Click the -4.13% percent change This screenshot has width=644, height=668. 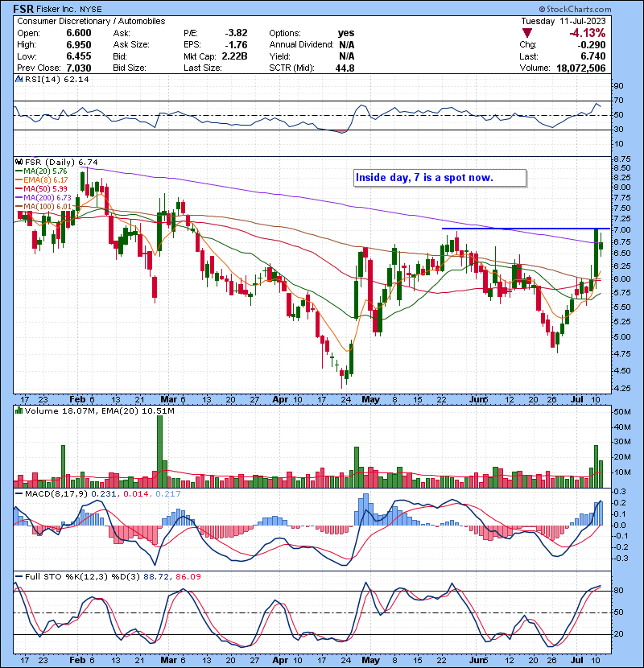588,33
